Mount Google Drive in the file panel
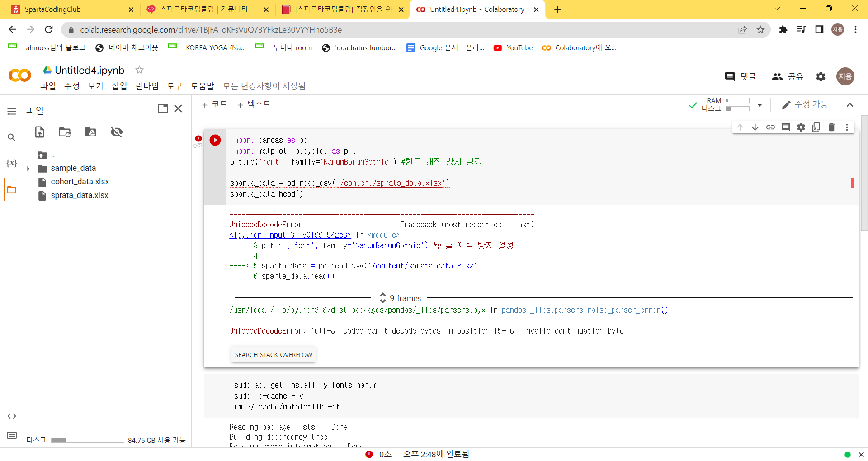Screen dimensions: 868x461 point(90,132)
